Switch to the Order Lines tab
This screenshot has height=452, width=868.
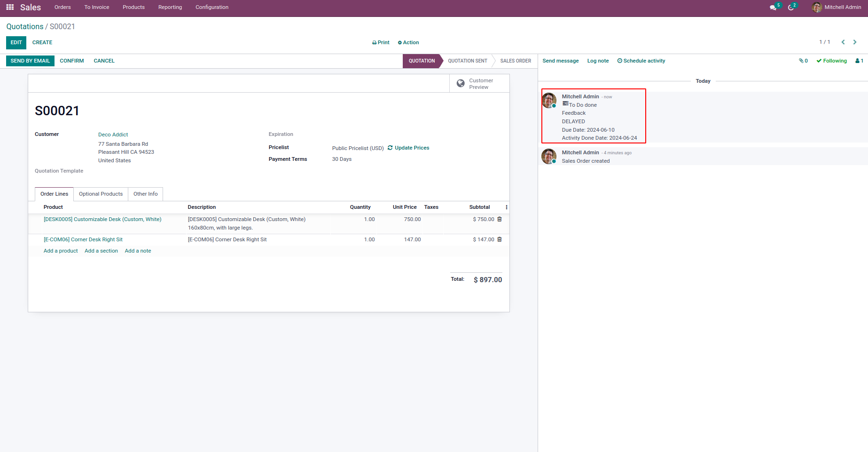point(54,194)
